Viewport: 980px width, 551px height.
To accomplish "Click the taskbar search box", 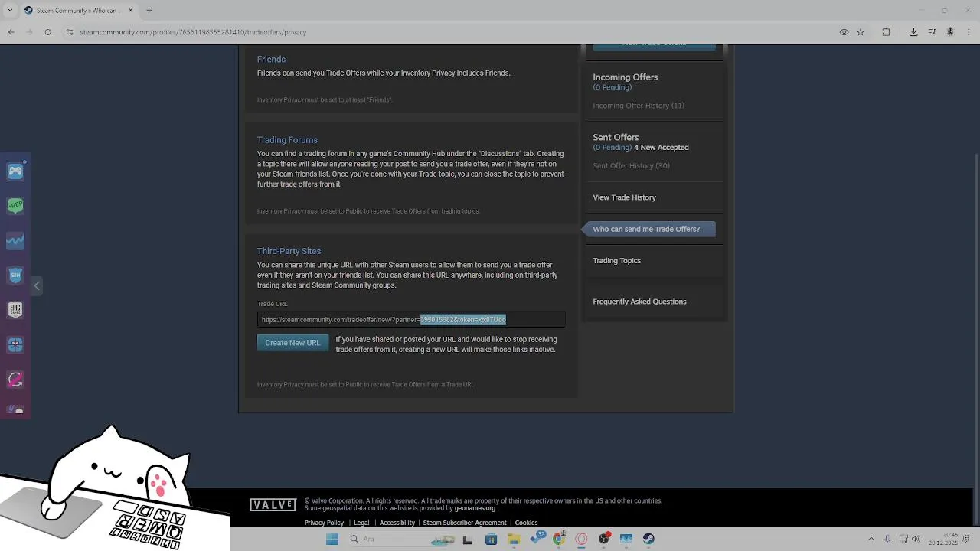I will 402,539.
